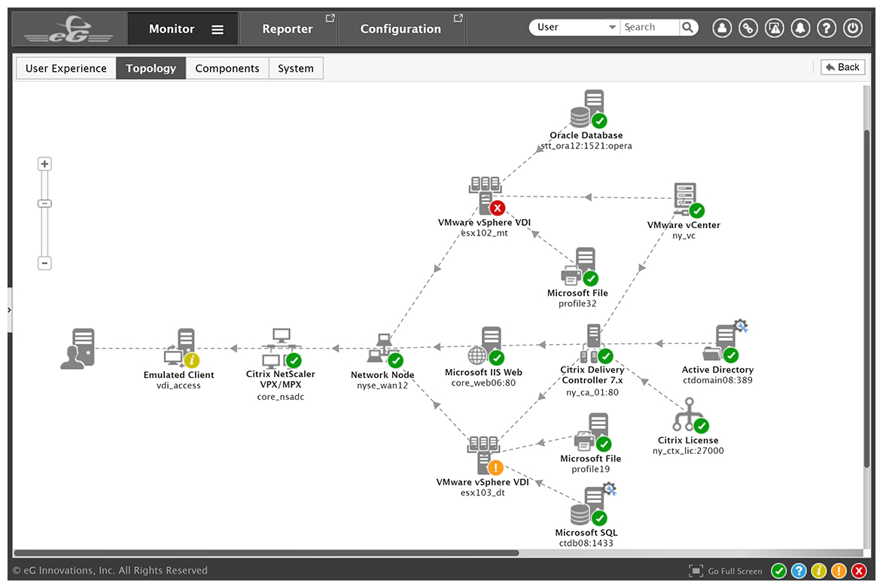
Task: Open the Monitor hamburger menu
Action: point(218,29)
